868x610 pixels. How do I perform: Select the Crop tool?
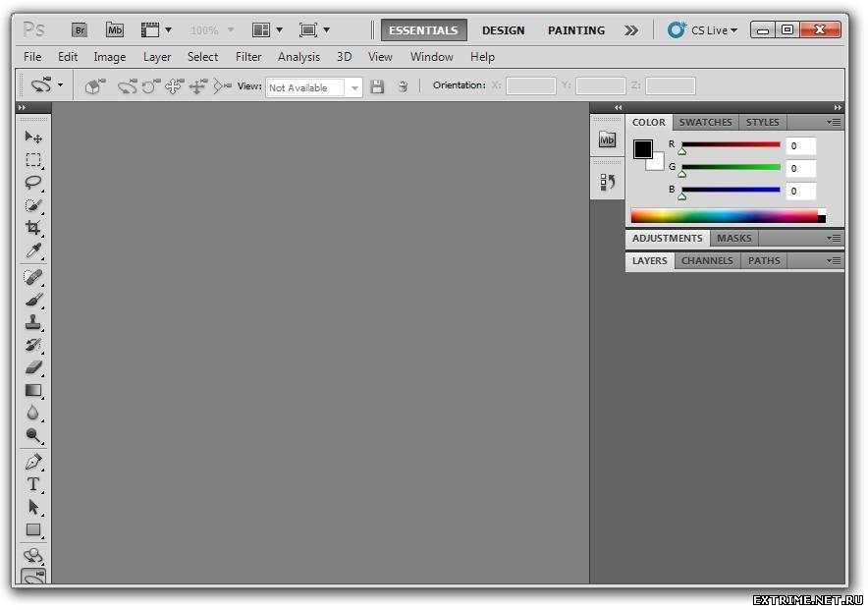tap(33, 228)
